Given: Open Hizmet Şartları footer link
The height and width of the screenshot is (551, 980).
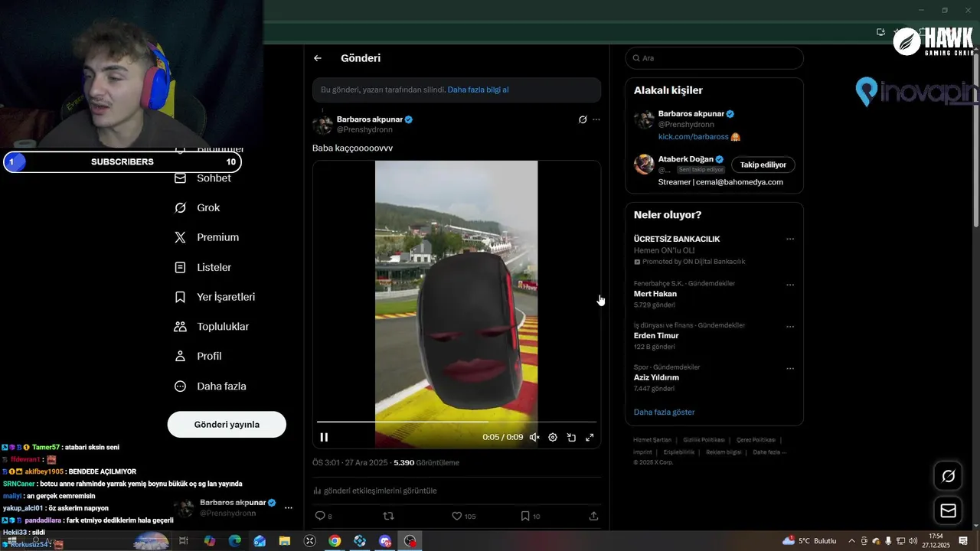Looking at the screenshot, I should tap(652, 440).
